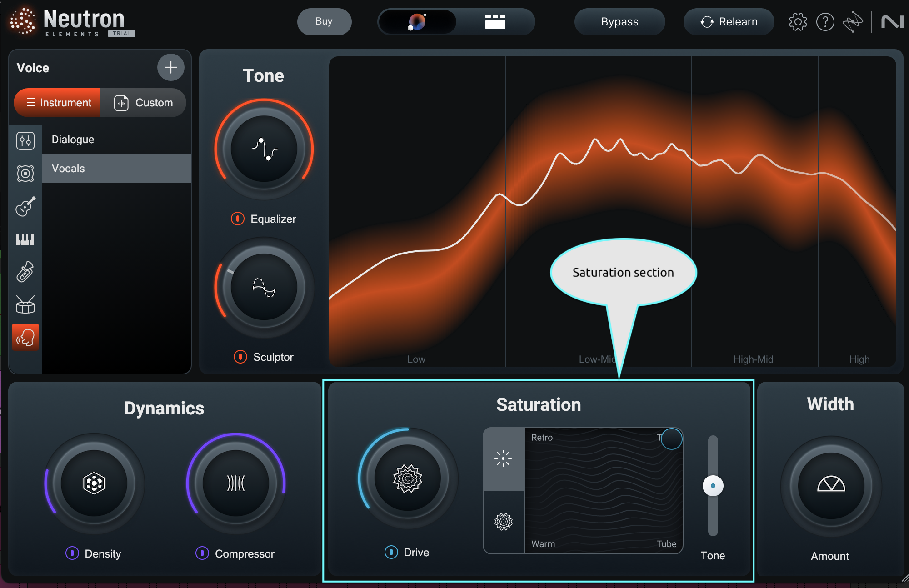Screen dimensions: 909x588
Task: Click the Retro corner of saturation pad
Action: [542, 437]
